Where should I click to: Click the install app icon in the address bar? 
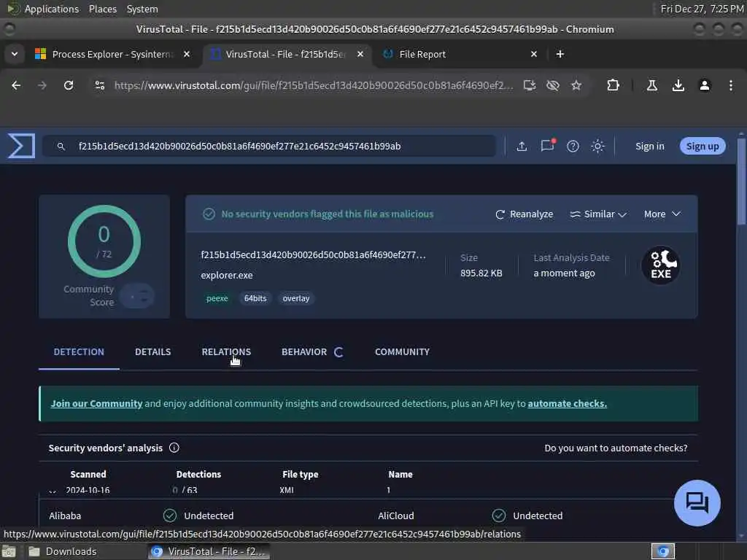(530, 85)
